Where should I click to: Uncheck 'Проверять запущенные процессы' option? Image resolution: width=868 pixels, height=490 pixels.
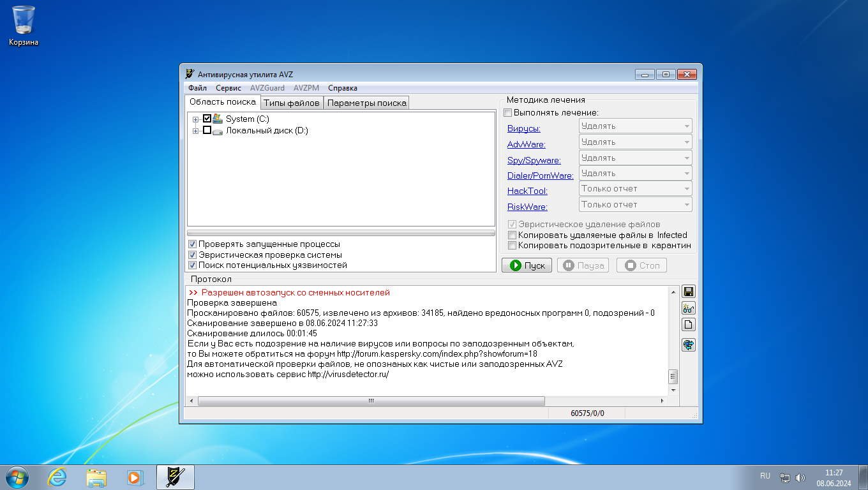[192, 244]
